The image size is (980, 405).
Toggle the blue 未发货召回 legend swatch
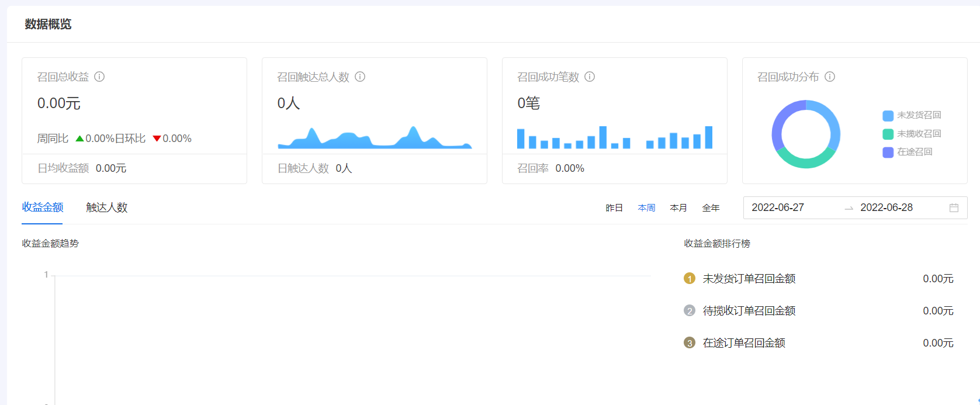[x=888, y=116]
